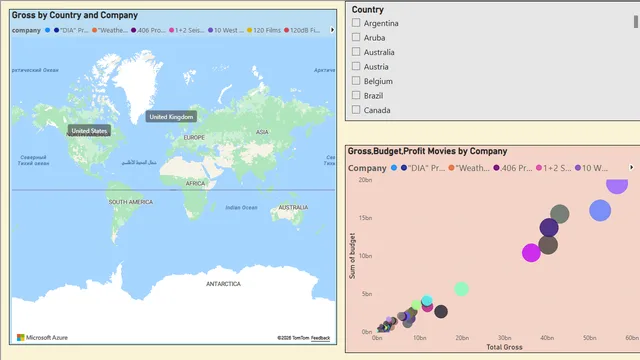Expand map legend with right arrow
The width and height of the screenshot is (640, 360).
(x=332, y=30)
